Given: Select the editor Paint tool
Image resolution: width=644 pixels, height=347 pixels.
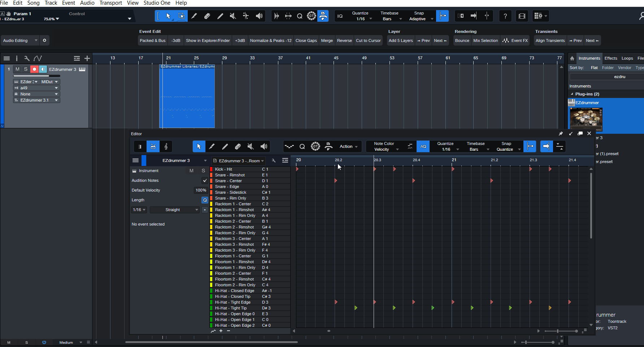Looking at the screenshot, I should pyautogui.click(x=225, y=146).
